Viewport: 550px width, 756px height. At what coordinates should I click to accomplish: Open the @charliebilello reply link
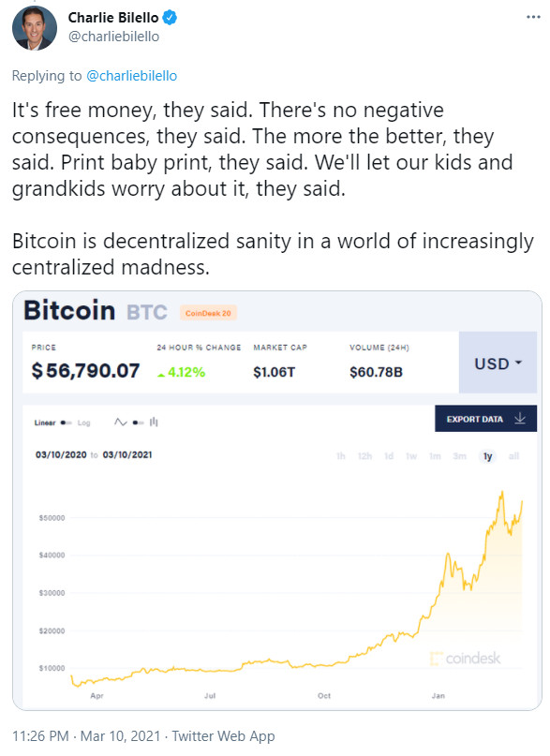(131, 76)
